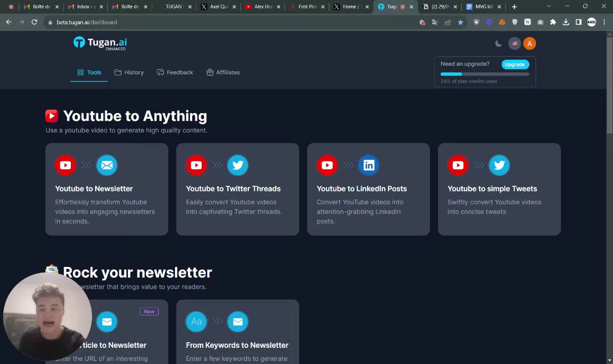Image resolution: width=613 pixels, height=364 pixels.
Task: Close the Alex Hor YouTube tab
Action: coord(279,7)
